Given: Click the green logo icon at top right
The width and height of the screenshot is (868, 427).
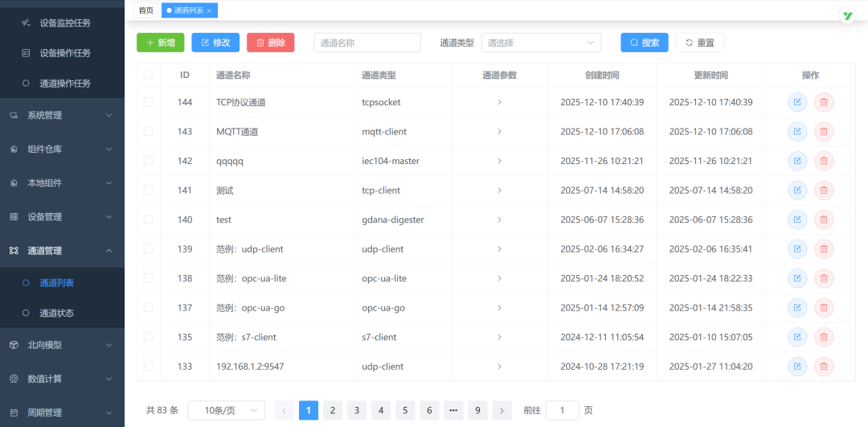Looking at the screenshot, I should 847,15.
